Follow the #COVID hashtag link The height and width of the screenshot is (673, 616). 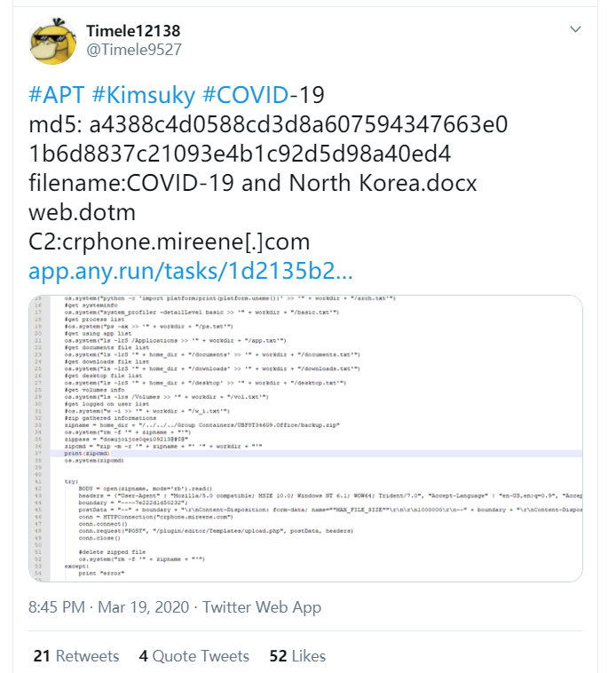click(x=245, y=95)
